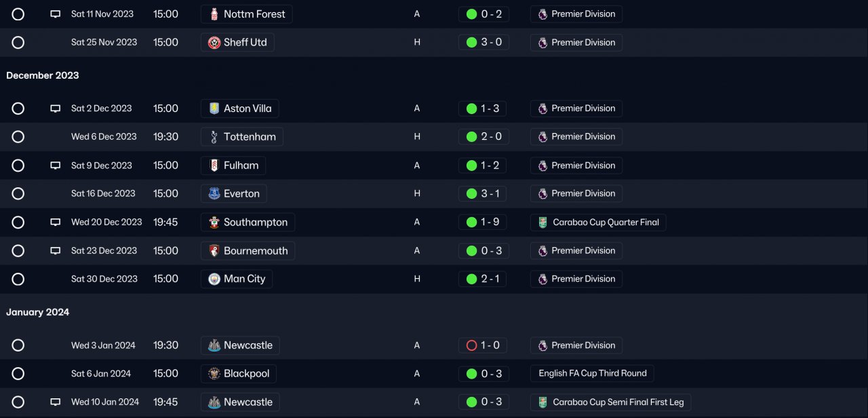
Task: Open the English FA Cup Third Round competition
Action: coord(593,373)
